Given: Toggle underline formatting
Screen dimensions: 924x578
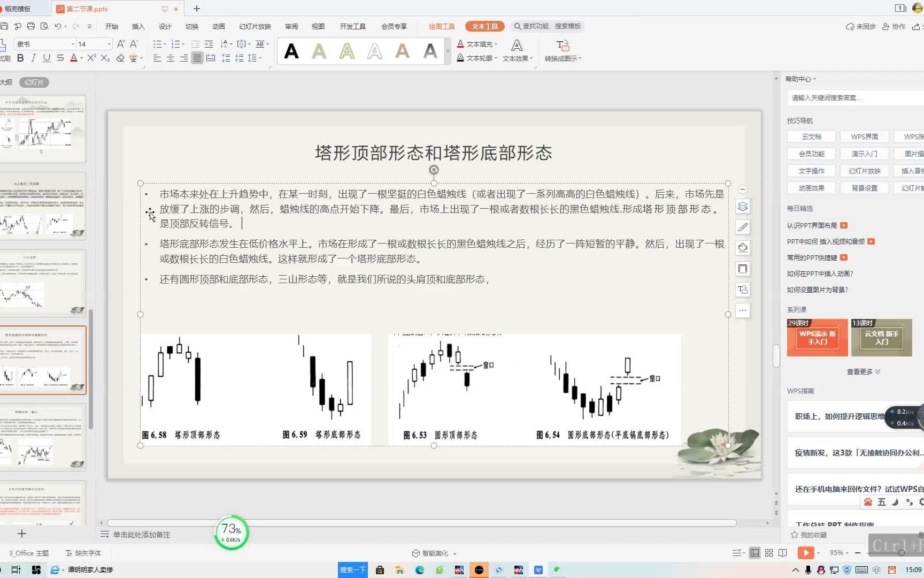Looking at the screenshot, I should 47,58.
